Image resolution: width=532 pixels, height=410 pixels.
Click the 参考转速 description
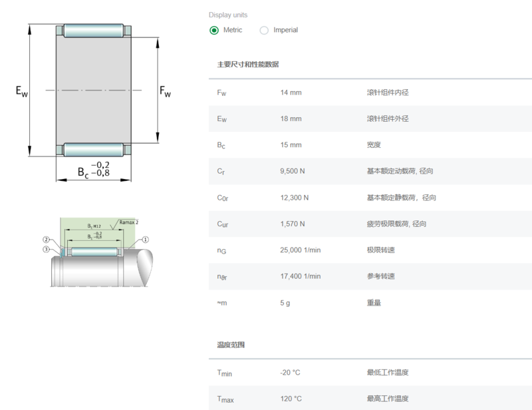coord(380,276)
